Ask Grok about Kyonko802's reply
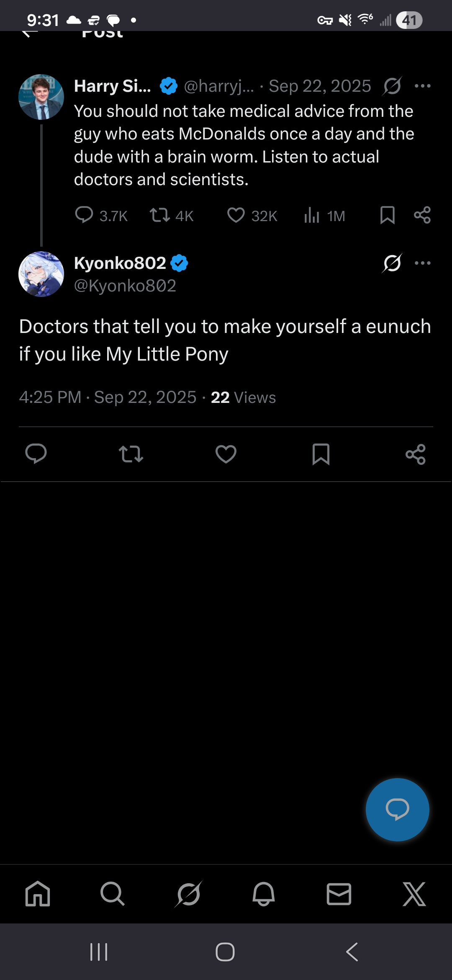This screenshot has width=452, height=980. click(392, 263)
